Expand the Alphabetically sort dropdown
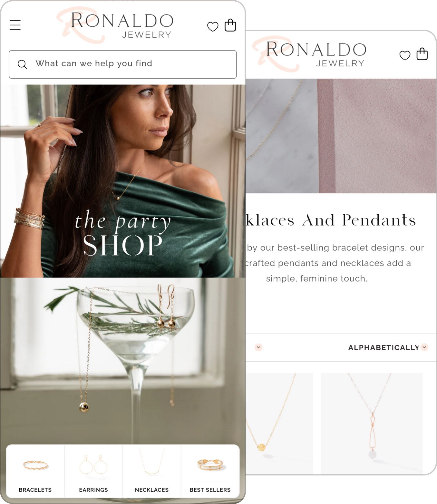The width and height of the screenshot is (437, 504). (388, 347)
